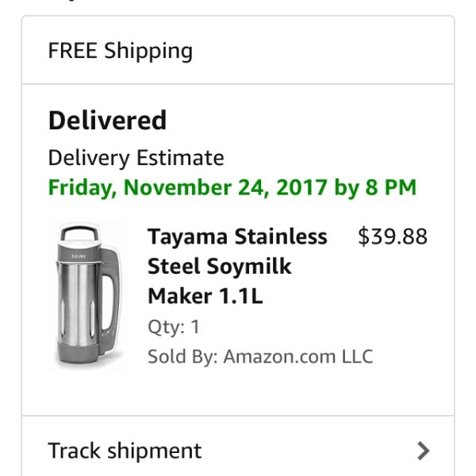
Task: Click the $39.88 price
Action: pyautogui.click(x=393, y=236)
